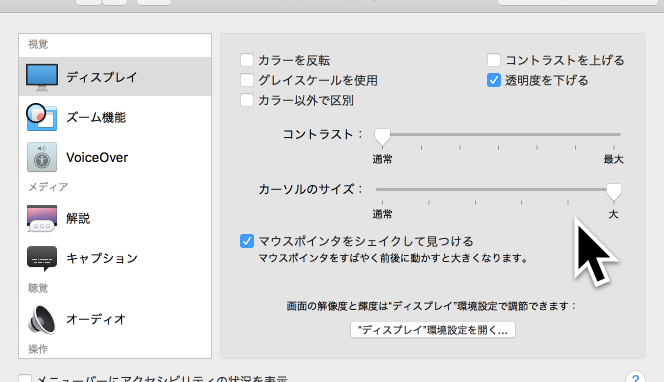Click the コントラスト slider thumb
Viewport: 664px width, 382px height.
pos(382,137)
